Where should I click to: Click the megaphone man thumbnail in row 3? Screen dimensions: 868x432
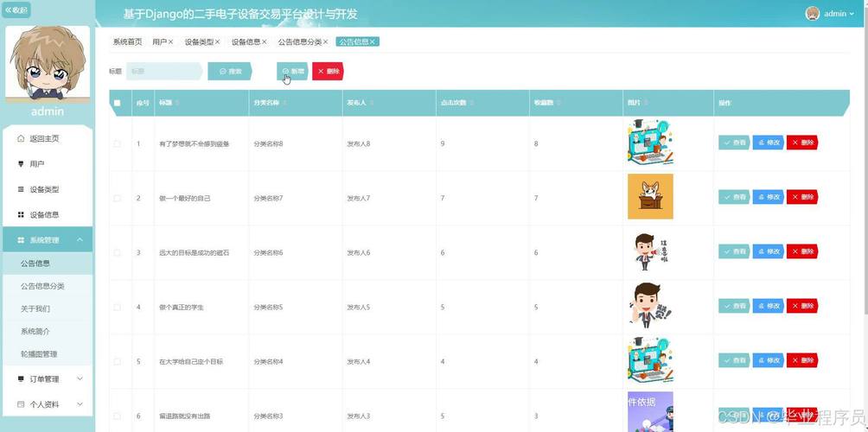[650, 251]
